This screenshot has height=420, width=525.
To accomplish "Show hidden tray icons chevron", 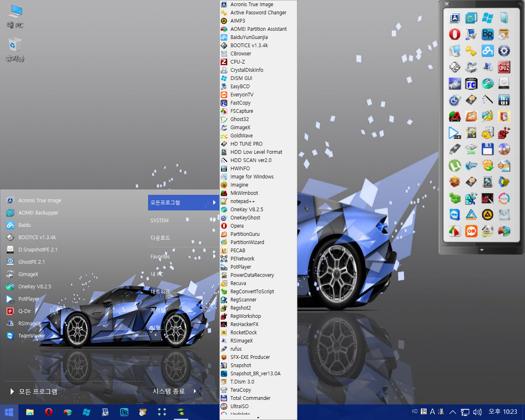I will click(453, 412).
